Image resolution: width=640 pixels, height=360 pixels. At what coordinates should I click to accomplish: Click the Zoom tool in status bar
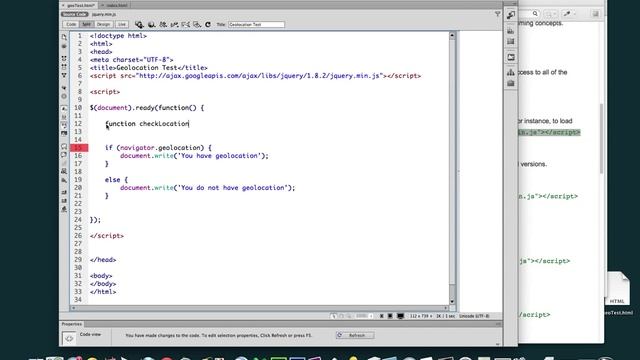(349, 316)
